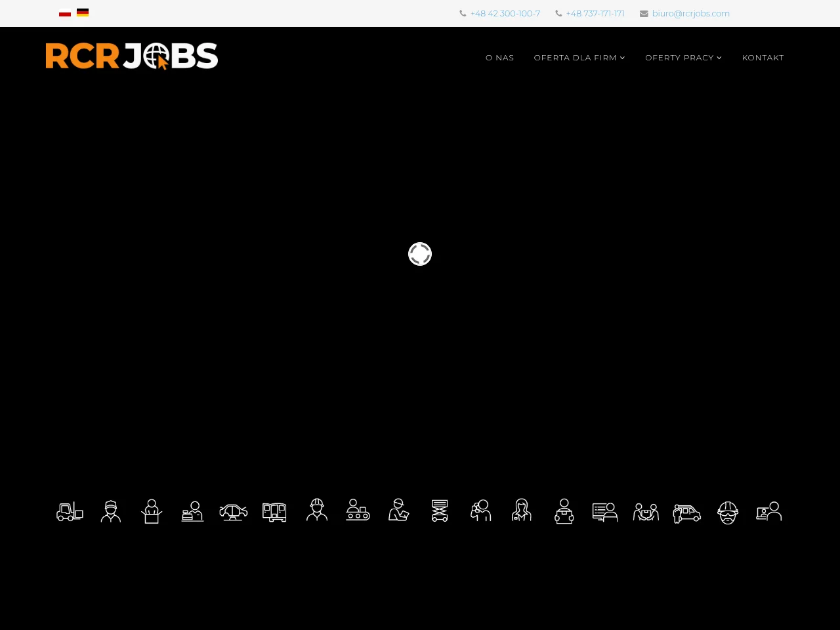Select the person carrying package icon

coord(564,511)
